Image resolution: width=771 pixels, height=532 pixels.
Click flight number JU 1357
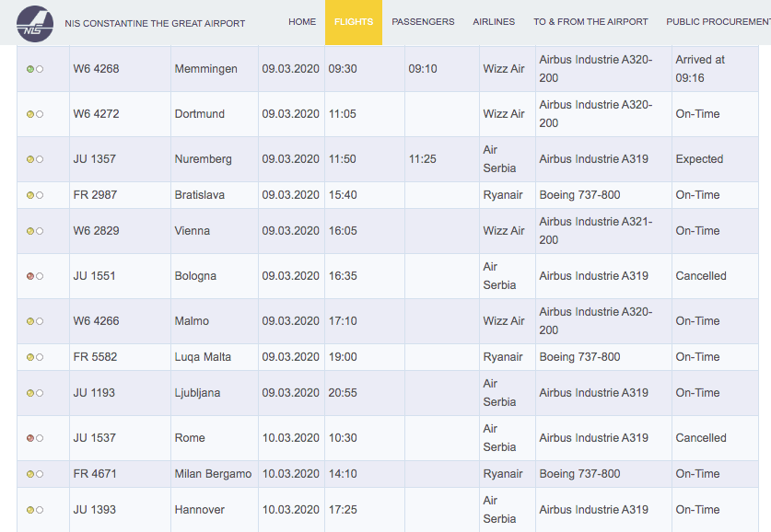click(x=95, y=159)
